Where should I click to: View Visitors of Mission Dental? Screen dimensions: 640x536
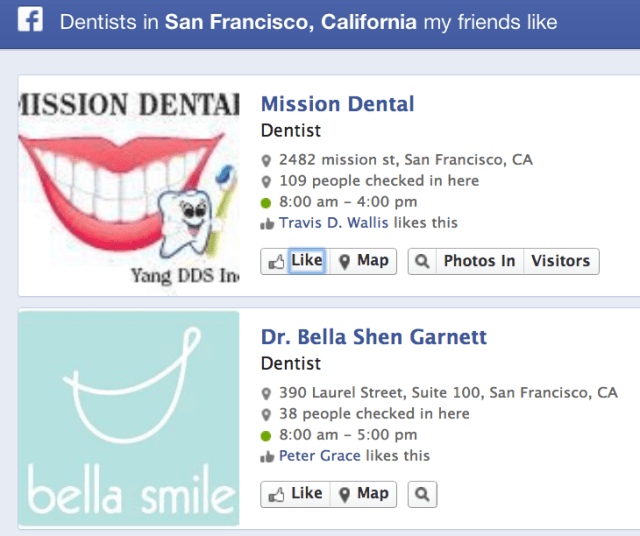[x=560, y=261]
